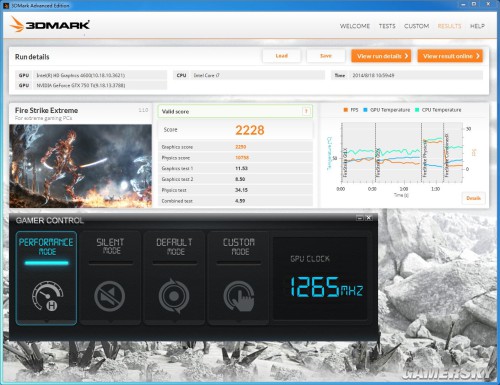Click the pointing hand Custom Mode icon
The width and height of the screenshot is (500, 385).
(239, 296)
